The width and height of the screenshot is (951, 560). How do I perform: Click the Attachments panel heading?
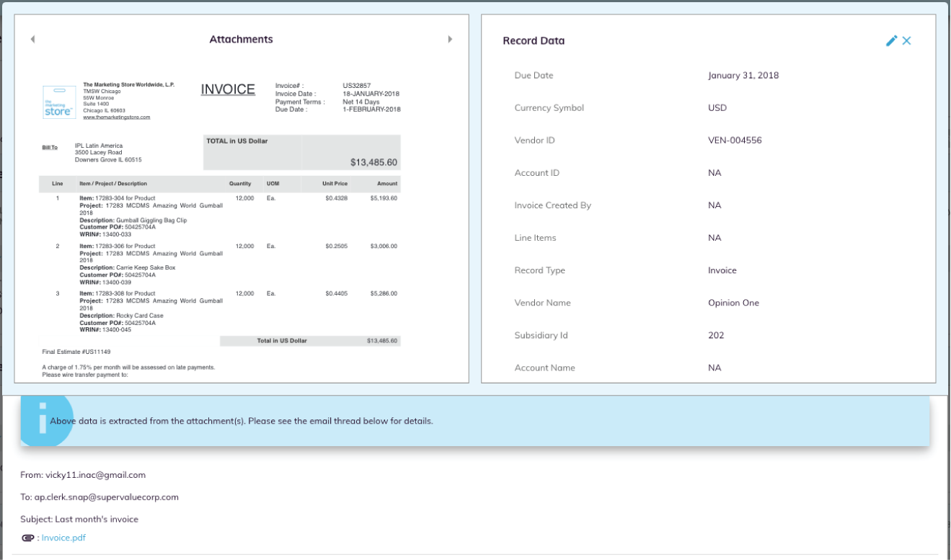[241, 39]
